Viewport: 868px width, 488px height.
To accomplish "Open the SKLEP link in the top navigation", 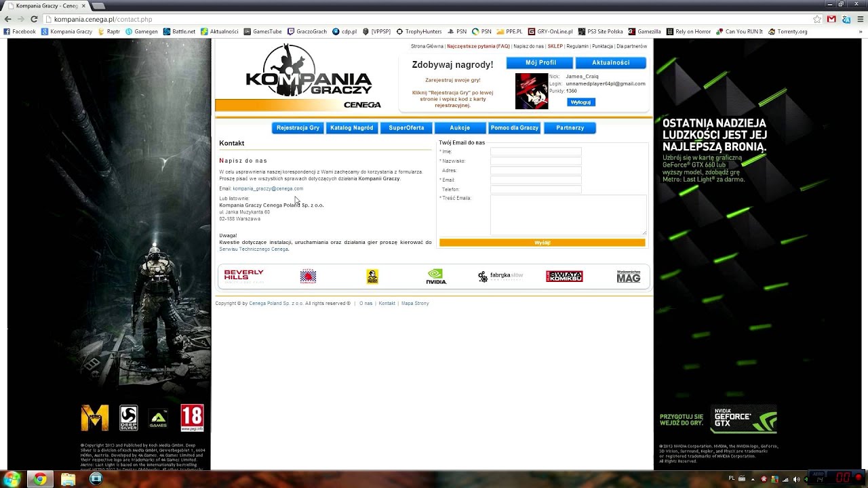I will [x=555, y=47].
